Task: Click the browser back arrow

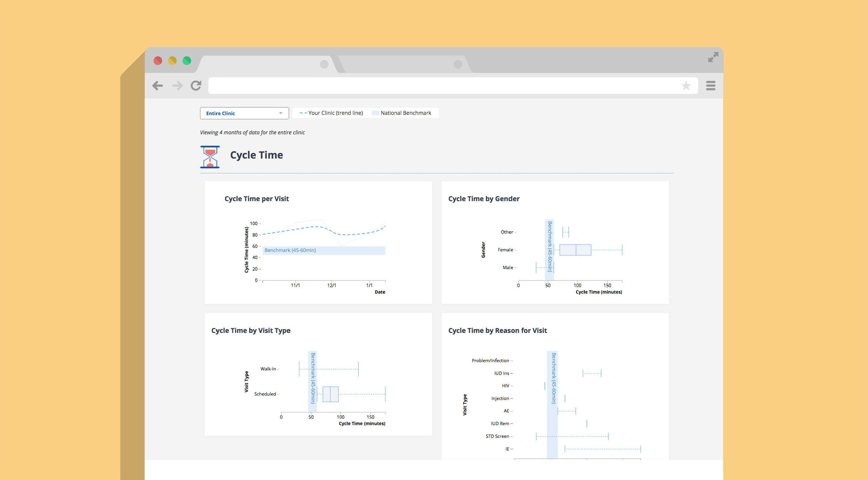Action: point(158,86)
